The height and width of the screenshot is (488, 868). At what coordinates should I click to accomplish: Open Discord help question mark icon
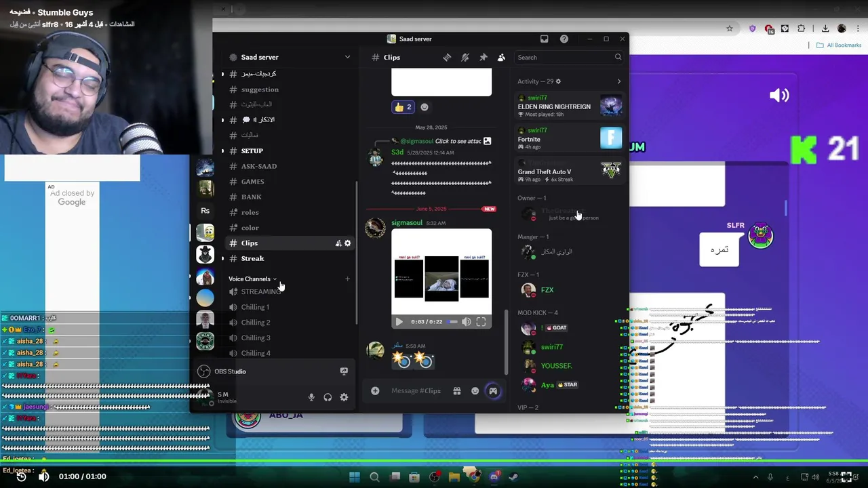coord(564,39)
